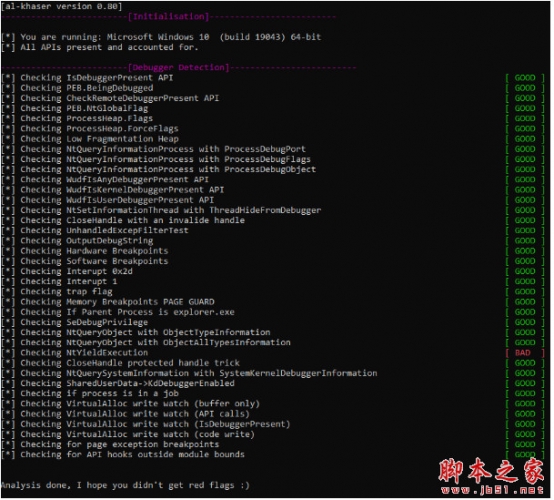
Task: Select 'Checking UnhandledExcepFilterTest' line
Action: (x=95, y=230)
